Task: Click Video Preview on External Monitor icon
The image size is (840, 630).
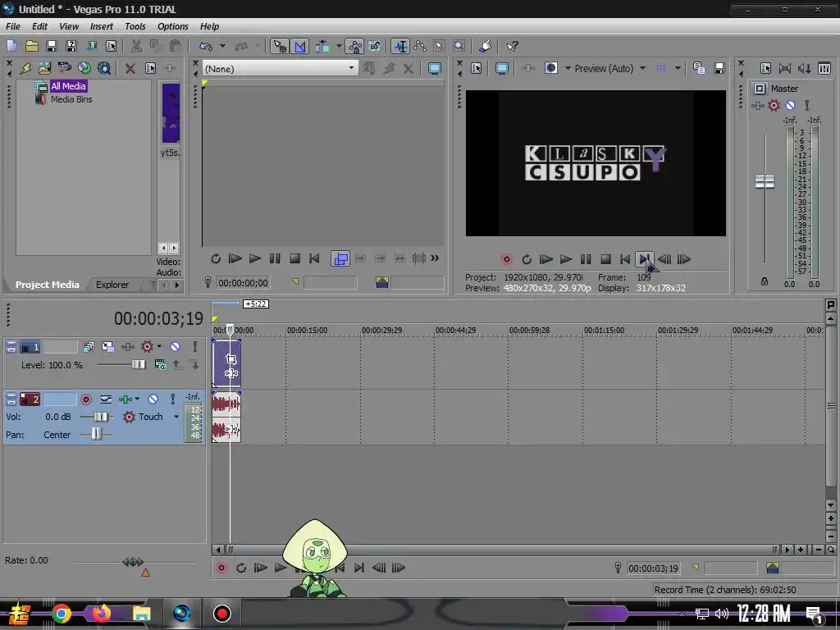Action: click(501, 68)
